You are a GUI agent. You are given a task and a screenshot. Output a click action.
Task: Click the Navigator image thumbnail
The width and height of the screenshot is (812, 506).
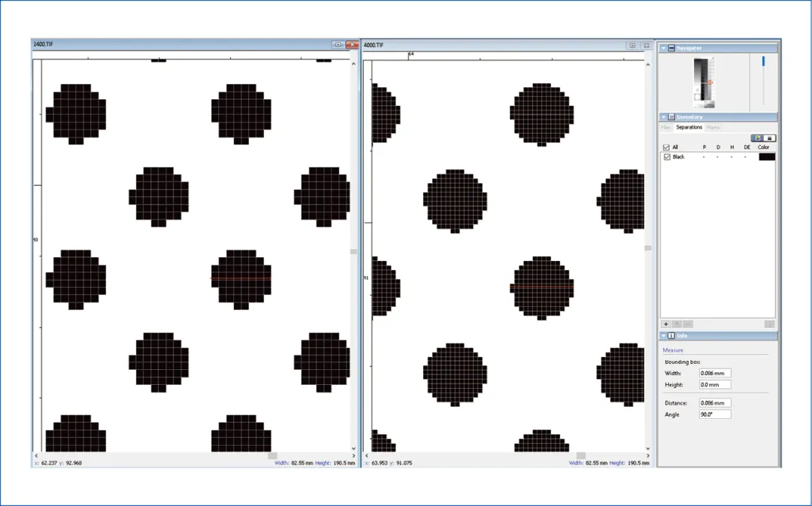pyautogui.click(x=704, y=83)
